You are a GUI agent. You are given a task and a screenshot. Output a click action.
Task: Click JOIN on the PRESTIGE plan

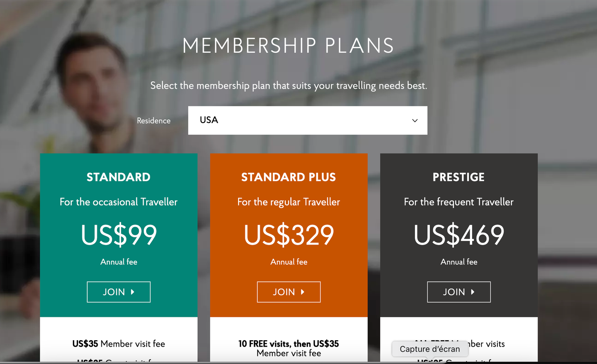click(458, 292)
